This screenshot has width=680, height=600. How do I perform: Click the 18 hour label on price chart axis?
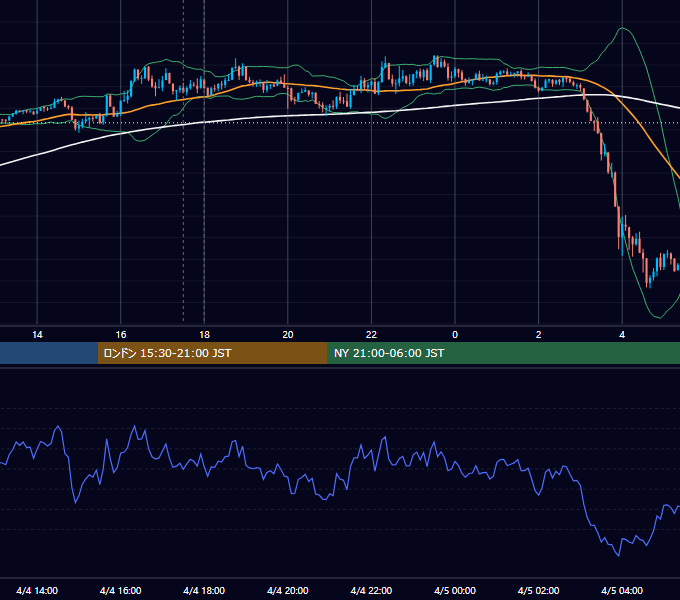[x=204, y=335]
